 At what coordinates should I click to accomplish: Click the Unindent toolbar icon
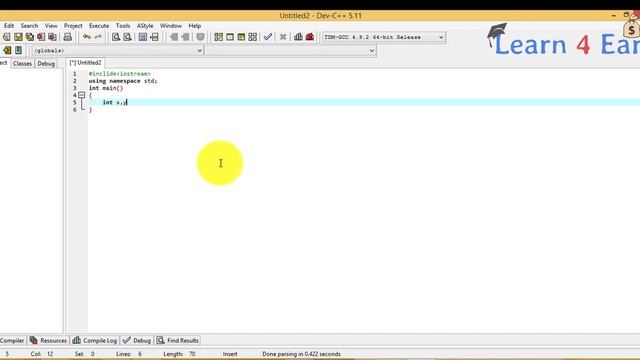185,37
